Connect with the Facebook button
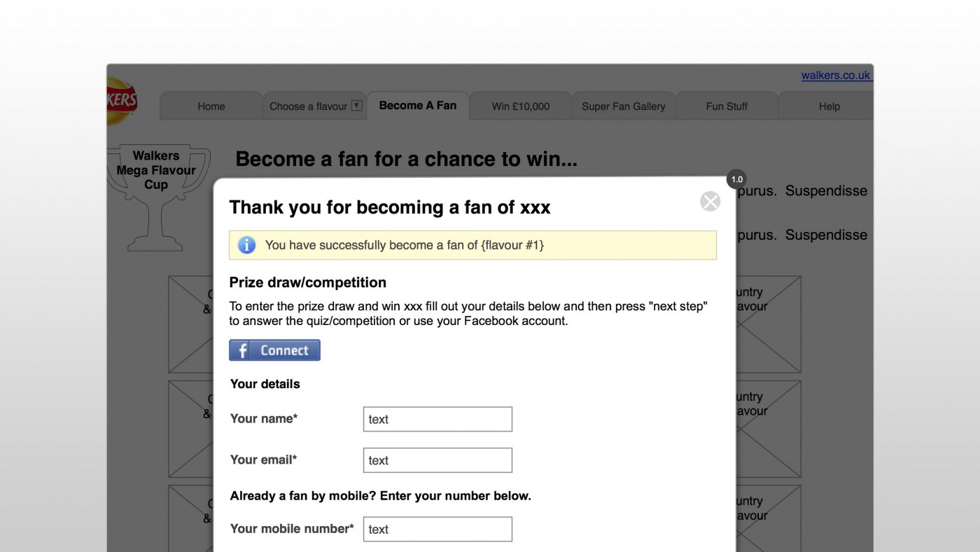 click(274, 350)
